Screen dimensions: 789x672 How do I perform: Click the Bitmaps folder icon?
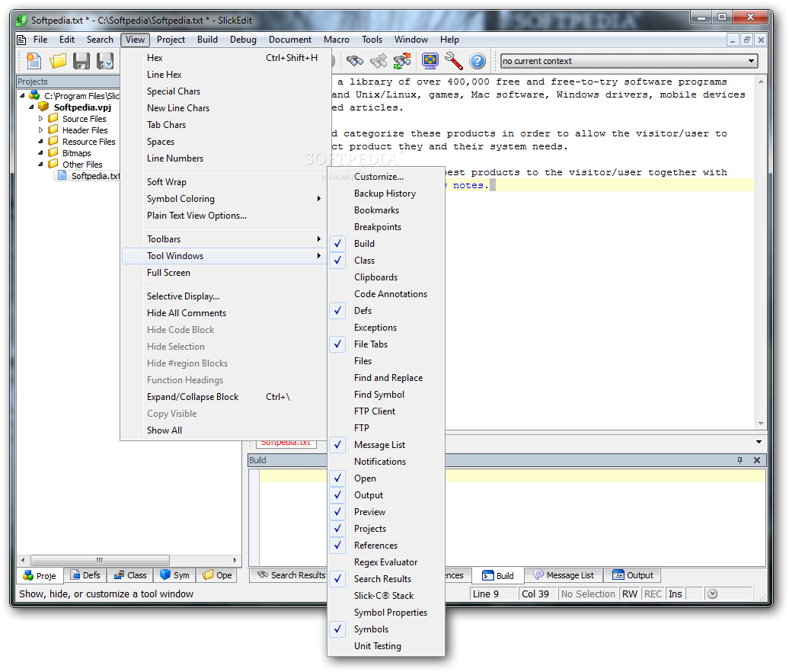(x=53, y=152)
